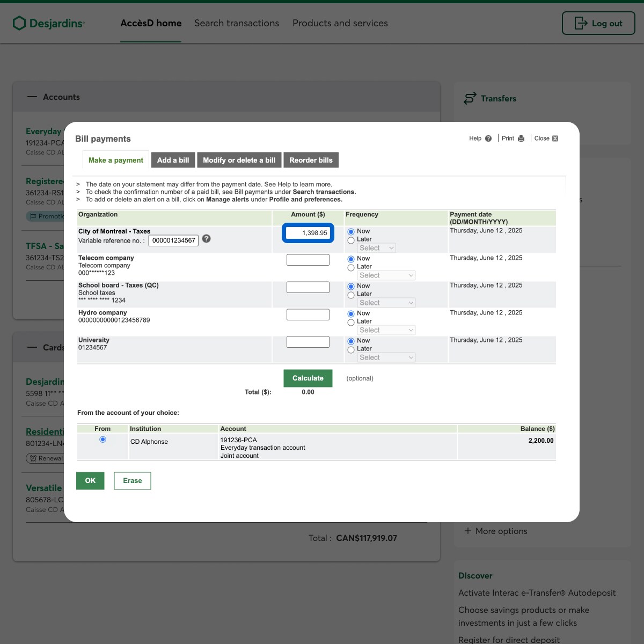Image resolution: width=644 pixels, height=644 pixels.
Task: Open Search transactions in the top navigation
Action: click(236, 23)
